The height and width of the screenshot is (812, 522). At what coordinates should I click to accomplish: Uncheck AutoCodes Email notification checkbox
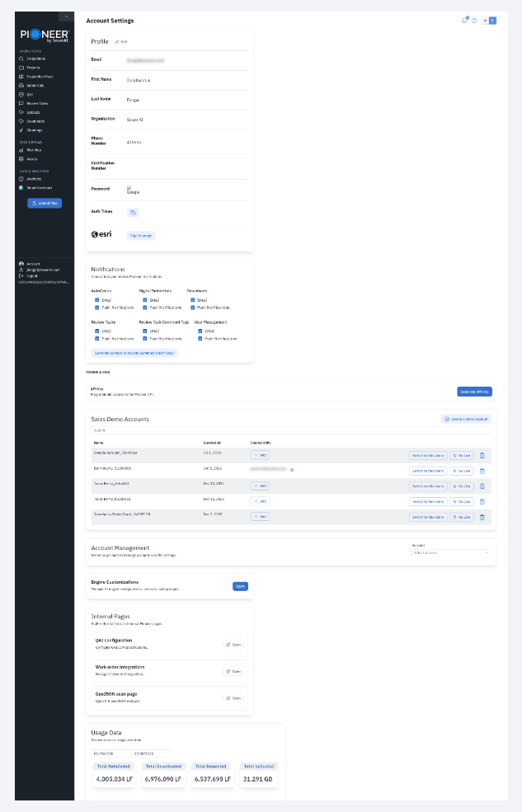pyautogui.click(x=96, y=300)
